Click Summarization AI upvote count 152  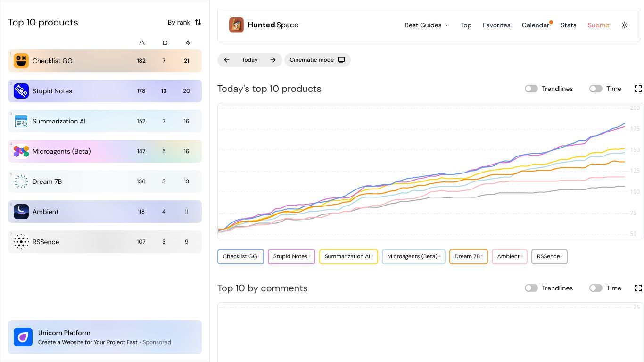(x=141, y=121)
